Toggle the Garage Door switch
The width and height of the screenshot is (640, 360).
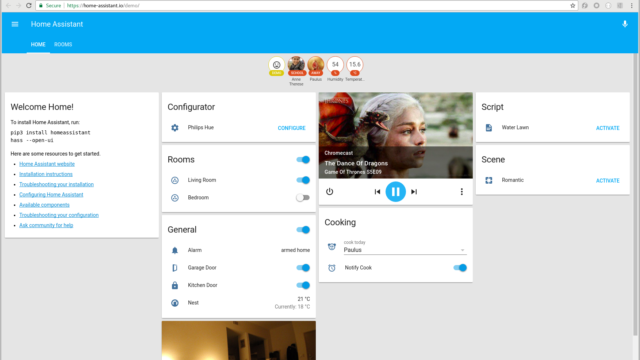303,268
